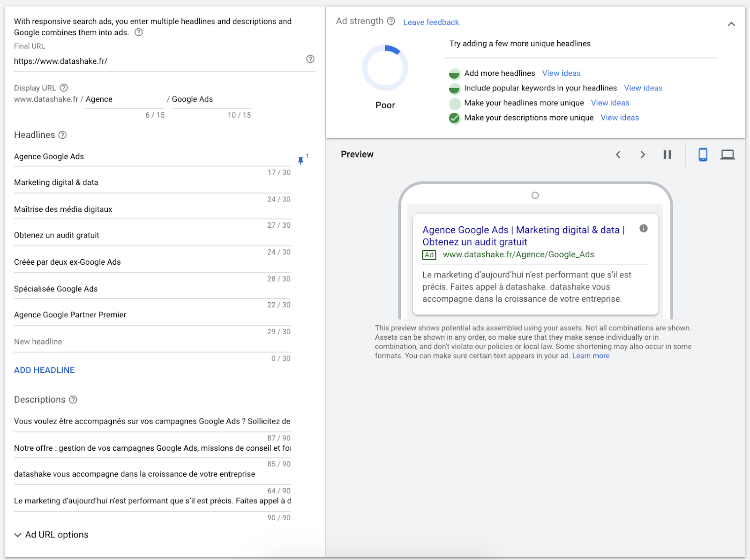Image resolution: width=750 pixels, height=560 pixels.
Task: Show the previous ad preview
Action: click(618, 154)
